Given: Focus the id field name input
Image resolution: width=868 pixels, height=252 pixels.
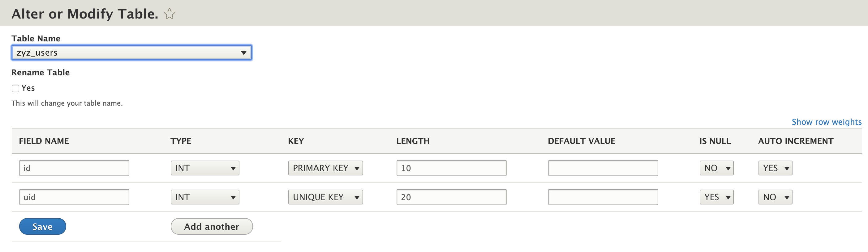Looking at the screenshot, I should [x=74, y=168].
